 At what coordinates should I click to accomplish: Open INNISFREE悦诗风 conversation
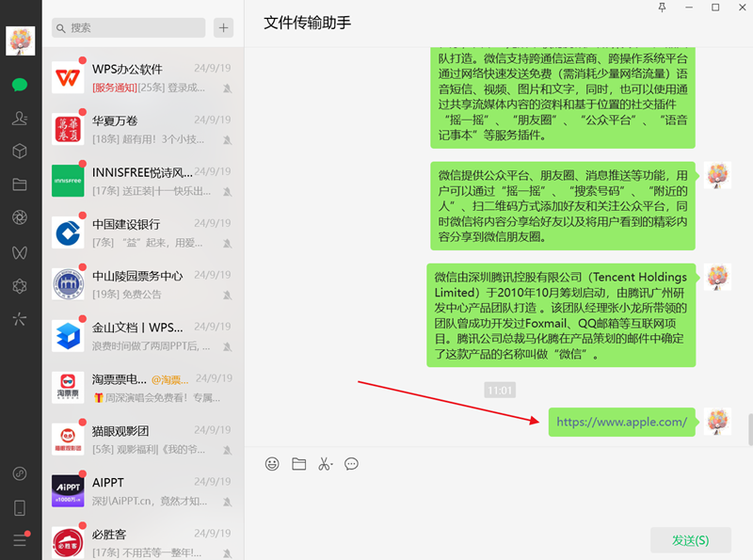click(x=143, y=181)
